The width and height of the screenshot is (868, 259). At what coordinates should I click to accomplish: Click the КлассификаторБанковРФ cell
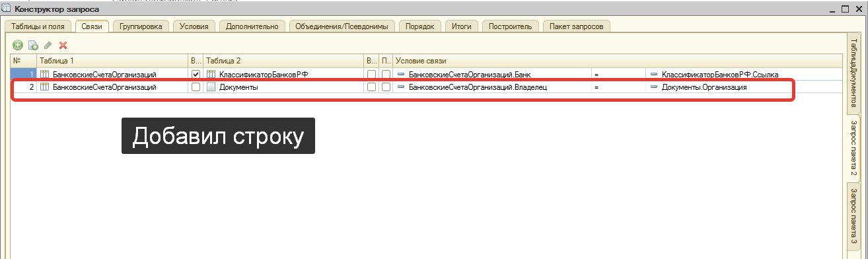click(x=284, y=75)
